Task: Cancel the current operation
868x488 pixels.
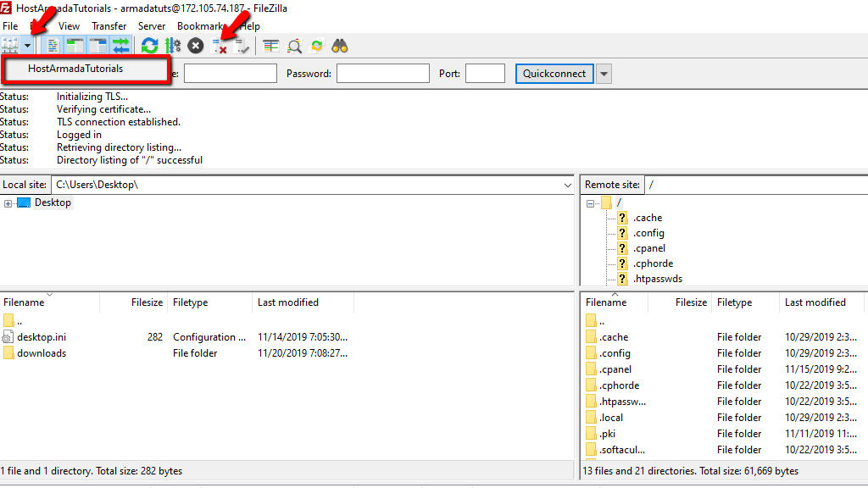Action: tap(196, 46)
